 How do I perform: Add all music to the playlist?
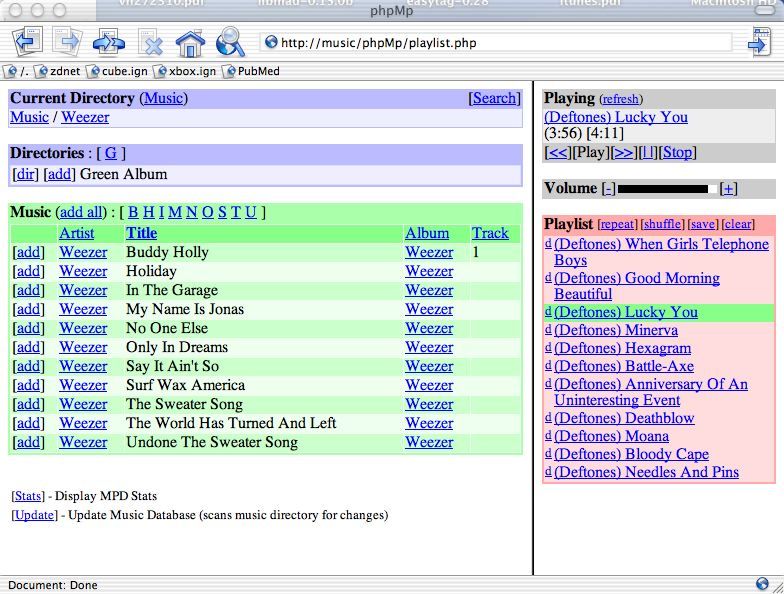(x=81, y=212)
